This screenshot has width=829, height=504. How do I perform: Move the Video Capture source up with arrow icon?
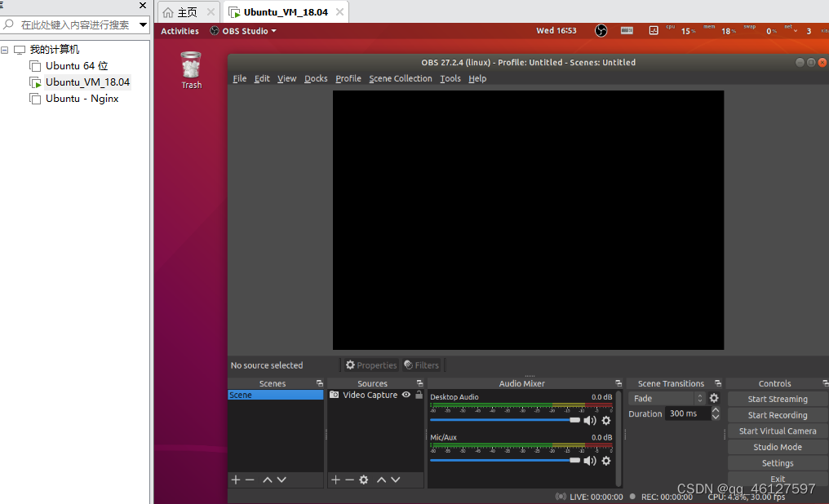tap(381, 480)
